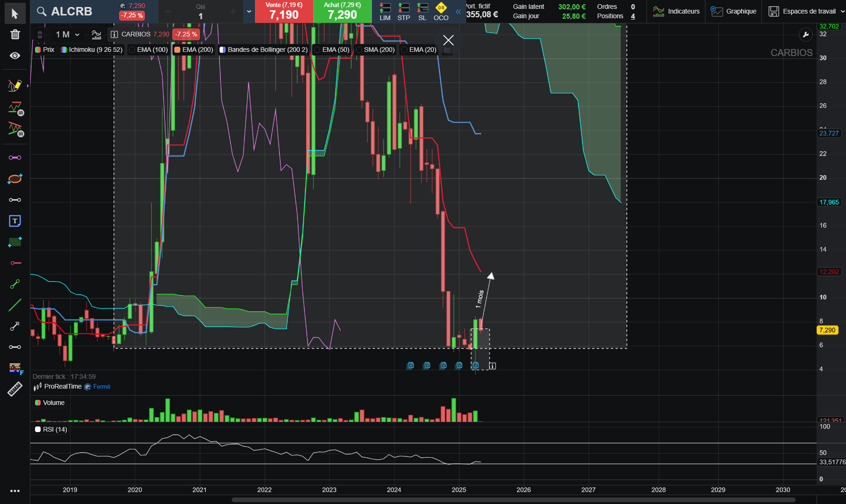Screen dimensions: 846x504
Task: Select the ruler measurement tool
Action: [15, 389]
